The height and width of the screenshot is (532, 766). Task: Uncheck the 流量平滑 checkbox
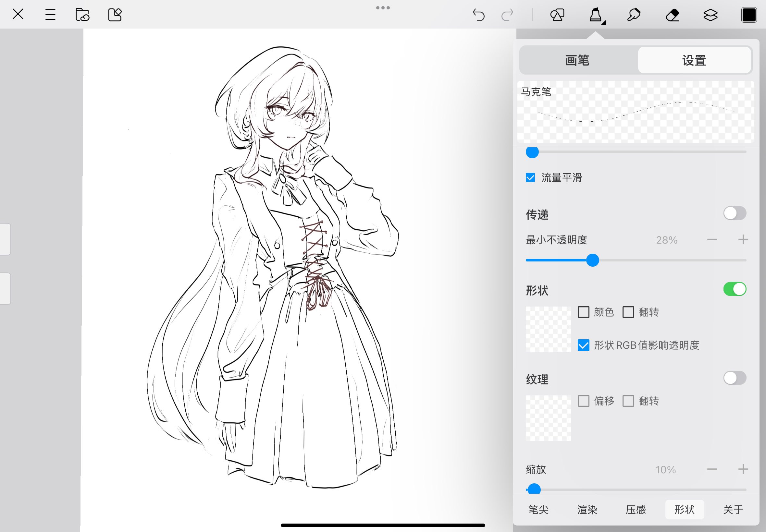click(x=530, y=178)
